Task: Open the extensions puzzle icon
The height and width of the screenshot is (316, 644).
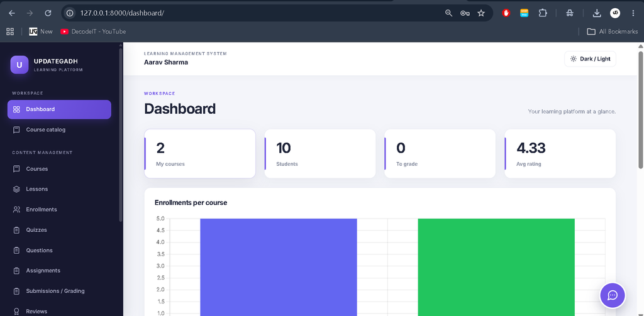Action: click(x=543, y=13)
